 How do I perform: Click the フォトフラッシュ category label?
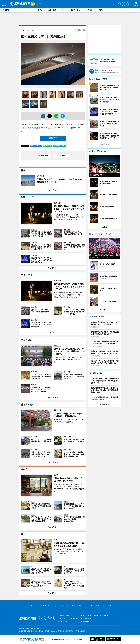tap(28, 30)
